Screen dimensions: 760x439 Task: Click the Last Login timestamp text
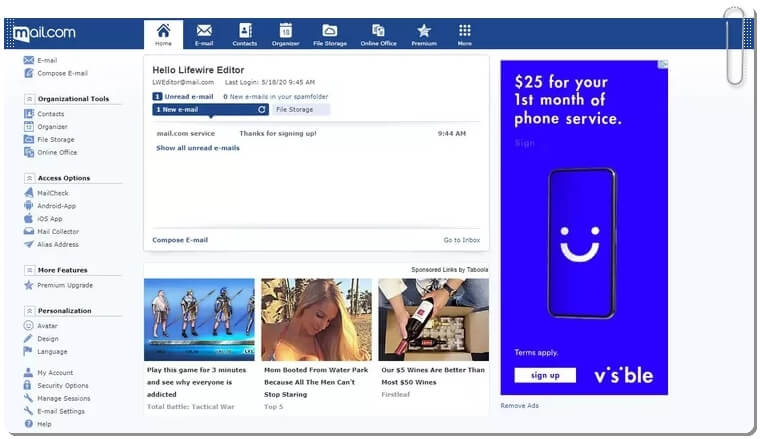(269, 82)
